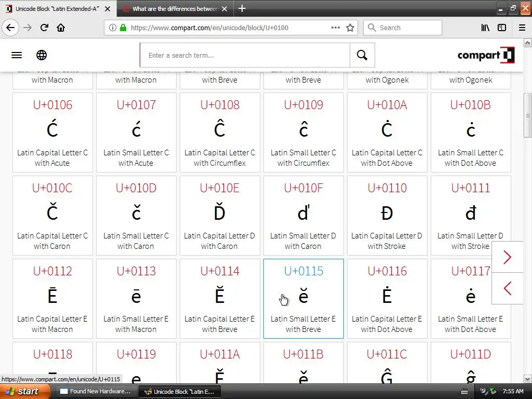Open U+0117 Small E with Dot Above

click(x=471, y=299)
